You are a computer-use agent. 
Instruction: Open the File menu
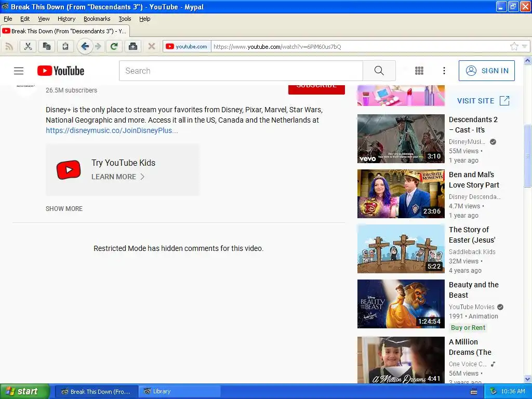coord(8,19)
